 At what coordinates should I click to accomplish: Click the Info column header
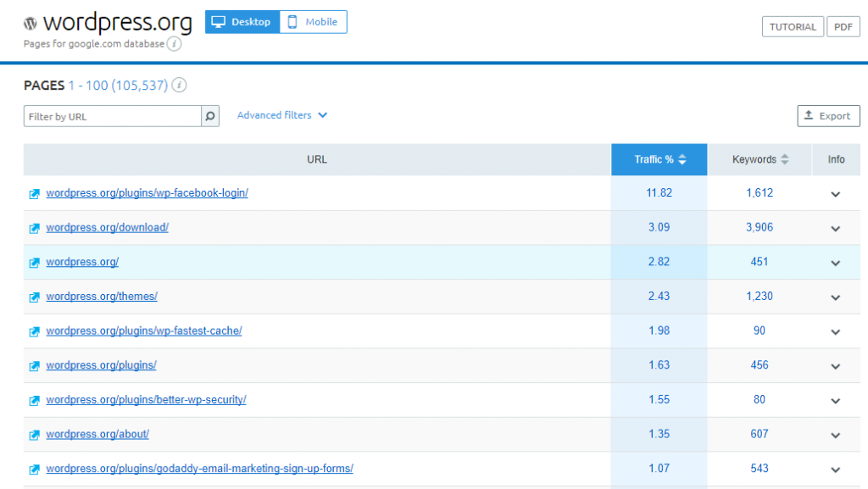click(x=836, y=159)
